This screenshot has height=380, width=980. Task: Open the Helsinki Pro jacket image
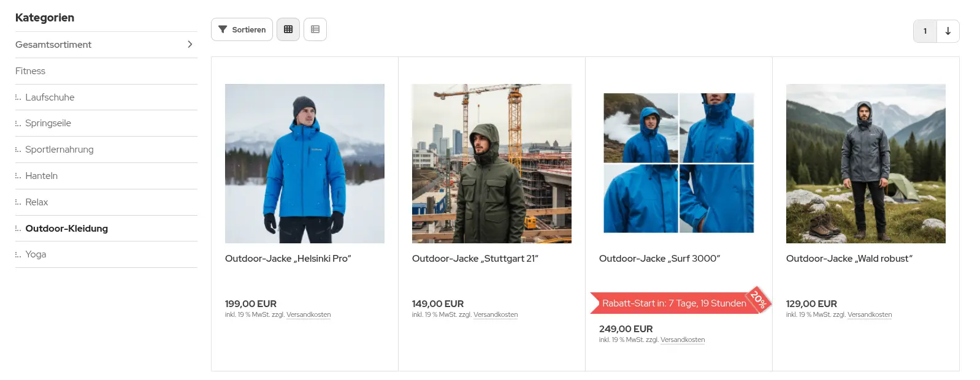tap(305, 164)
